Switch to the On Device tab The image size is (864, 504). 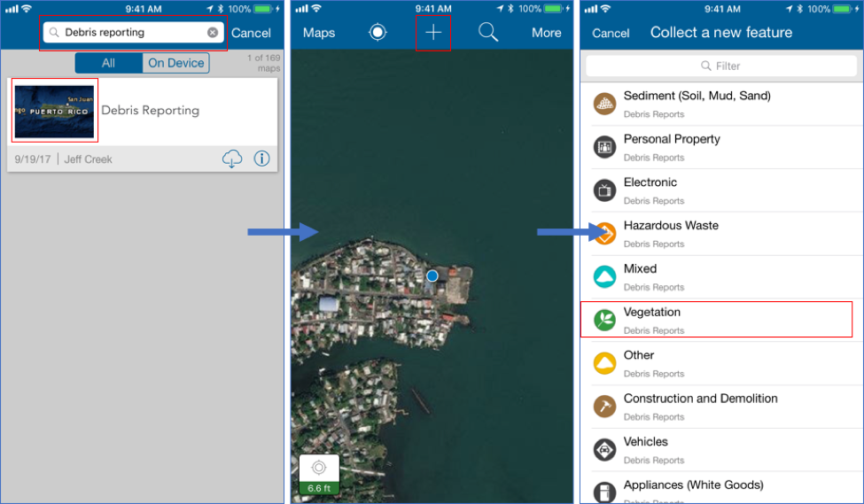(175, 63)
